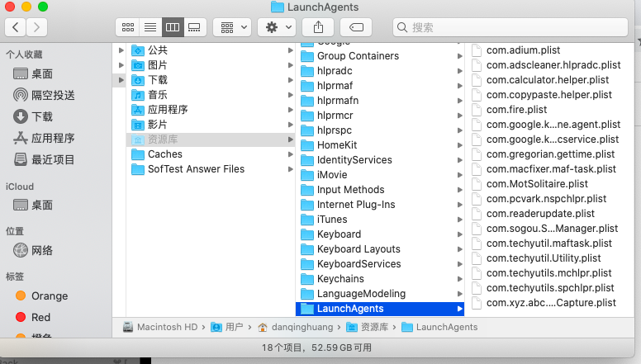Click the Share toolbar button

[318, 27]
